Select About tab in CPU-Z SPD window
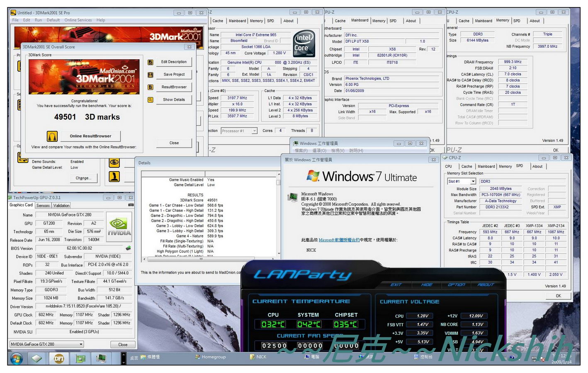The height and width of the screenshot is (373, 588). click(537, 167)
